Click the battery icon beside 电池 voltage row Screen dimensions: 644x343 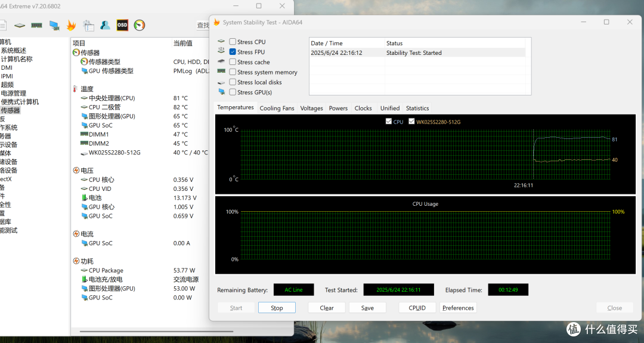pyautogui.click(x=85, y=197)
